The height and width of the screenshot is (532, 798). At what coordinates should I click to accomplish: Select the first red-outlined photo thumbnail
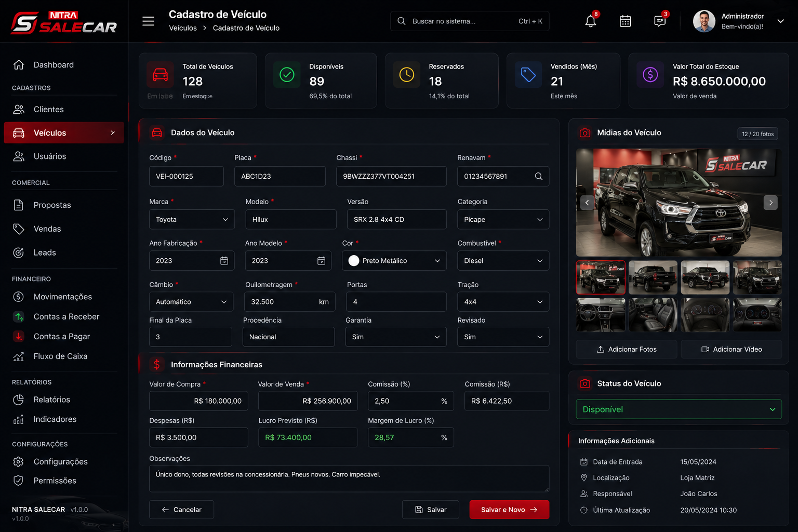(601, 277)
